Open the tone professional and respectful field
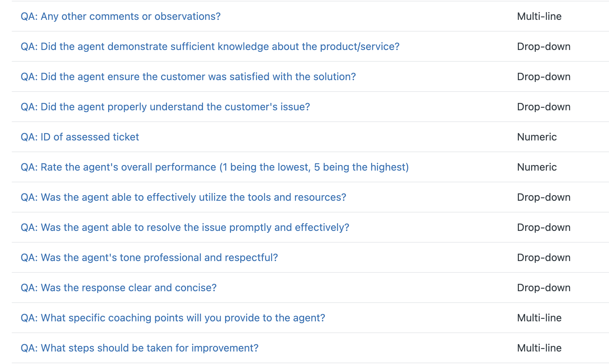Image resolution: width=609 pixels, height=364 pixels. [149, 258]
